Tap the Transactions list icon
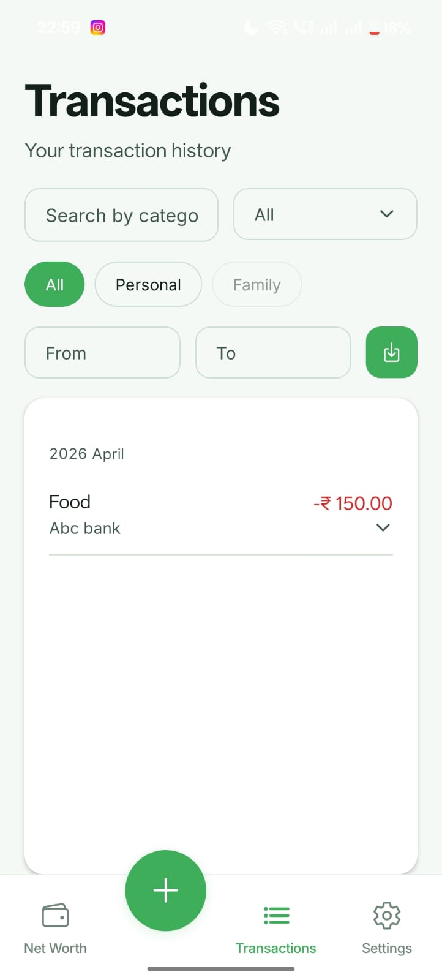This screenshot has width=442, height=980. pos(276,916)
